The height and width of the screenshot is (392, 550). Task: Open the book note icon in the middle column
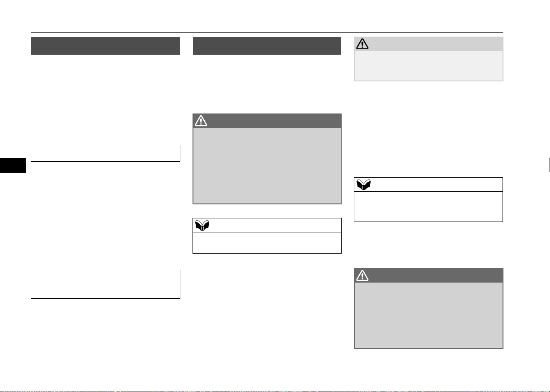tap(202, 225)
